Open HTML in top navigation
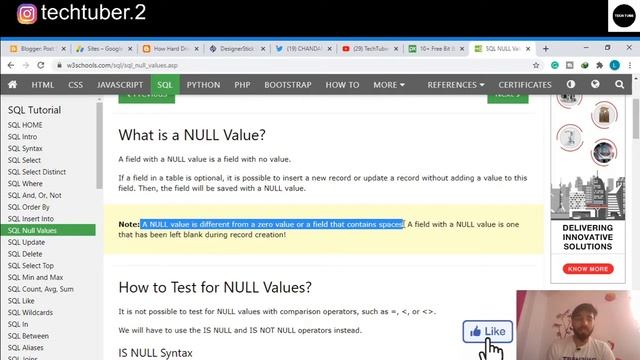The height and width of the screenshot is (360, 640). [x=42, y=84]
